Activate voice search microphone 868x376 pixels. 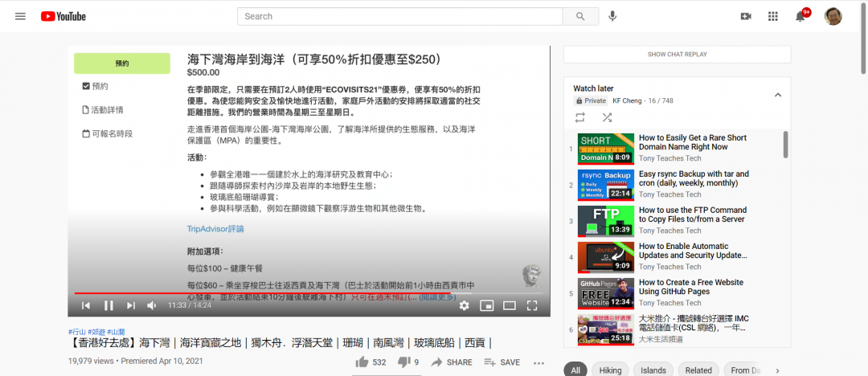612,16
